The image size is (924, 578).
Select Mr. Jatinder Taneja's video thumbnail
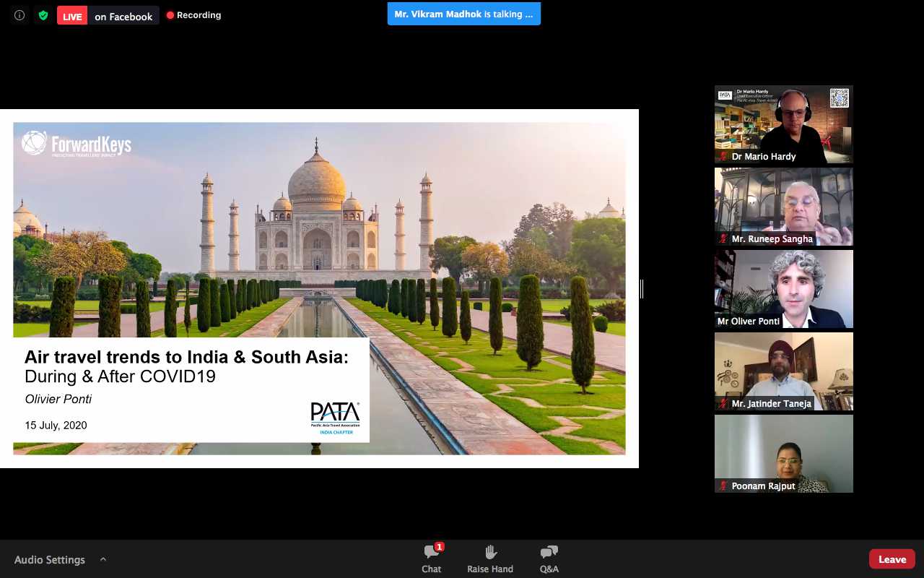pyautogui.click(x=783, y=371)
